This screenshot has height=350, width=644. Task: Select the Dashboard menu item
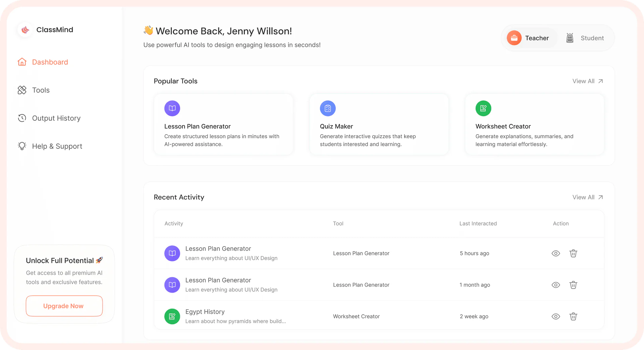50,62
